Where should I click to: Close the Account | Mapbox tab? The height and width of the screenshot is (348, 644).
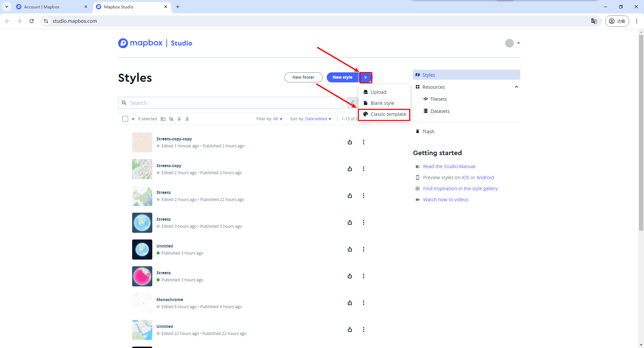[x=86, y=7]
